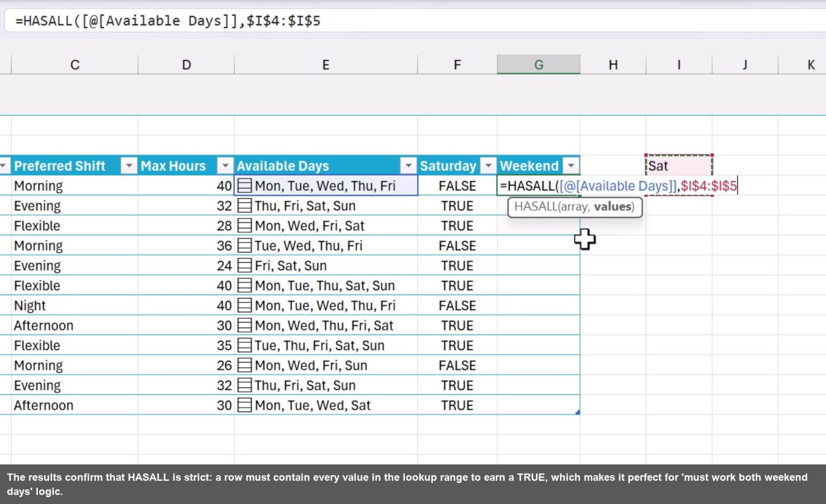
Task: Select column F header
Action: 457,64
